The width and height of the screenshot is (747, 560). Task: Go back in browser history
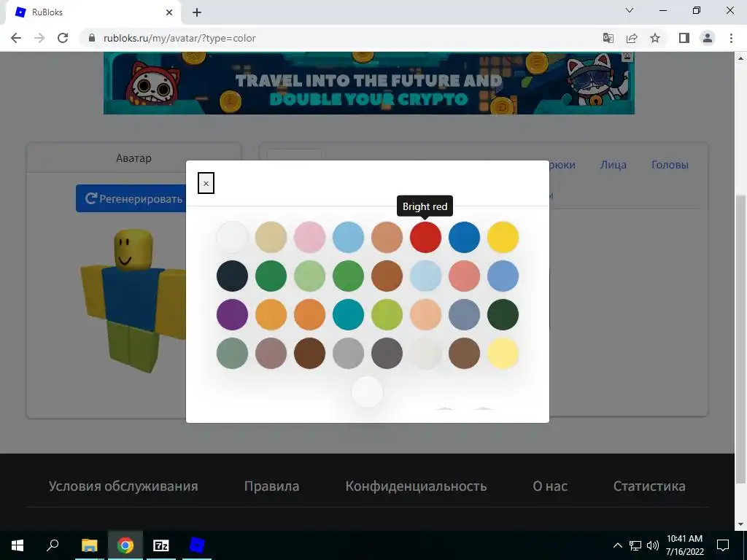pos(16,38)
